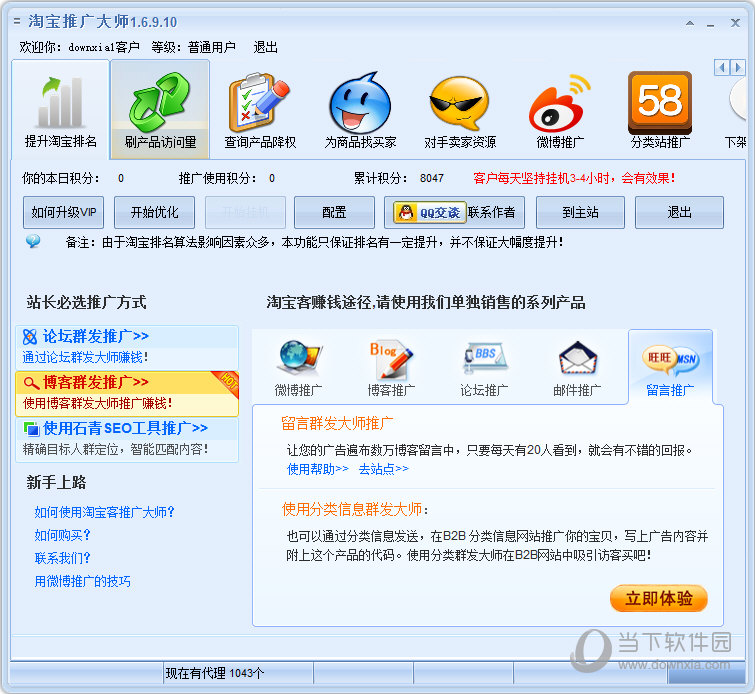Viewport: 755px width, 694px height.
Task: Switch to 邮件推广 envelope tab
Action: [577, 368]
